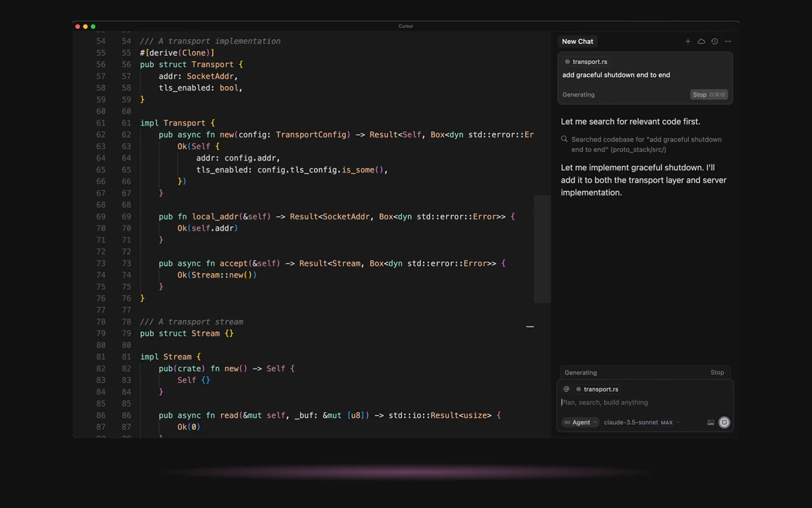Click the Cursor window title

click(406, 26)
